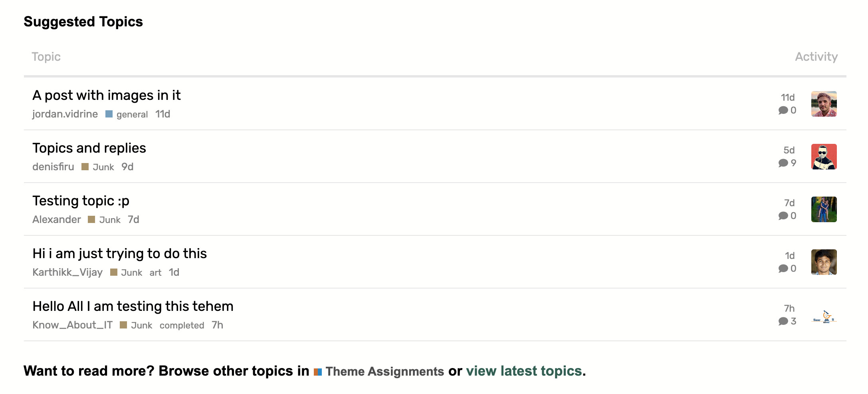The height and width of the screenshot is (394, 868).
Task: Click the "view latest topics" link
Action: click(523, 371)
